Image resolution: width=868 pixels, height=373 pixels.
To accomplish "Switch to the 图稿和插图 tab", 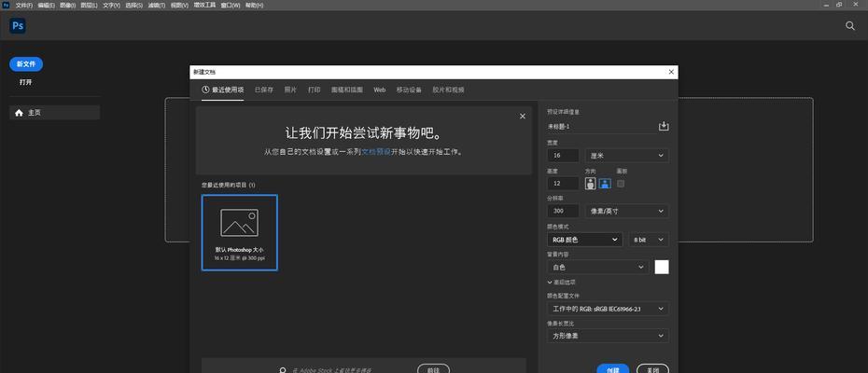I will pos(347,90).
